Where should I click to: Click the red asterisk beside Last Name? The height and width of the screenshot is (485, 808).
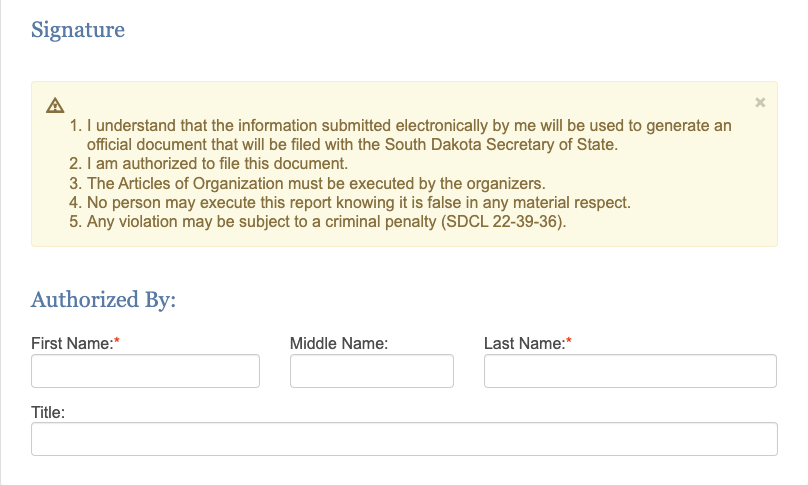[x=569, y=341]
